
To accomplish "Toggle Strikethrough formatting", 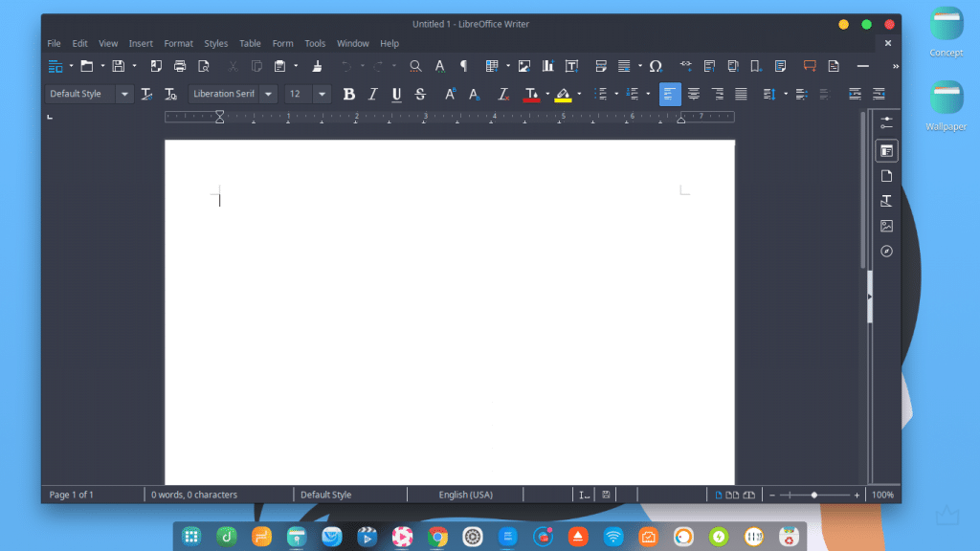I will pyautogui.click(x=420, y=95).
